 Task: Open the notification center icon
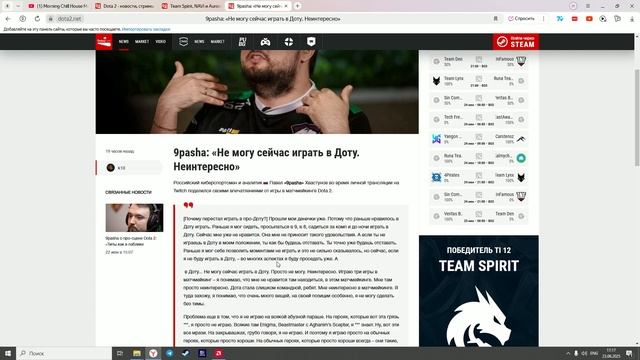tap(629, 353)
